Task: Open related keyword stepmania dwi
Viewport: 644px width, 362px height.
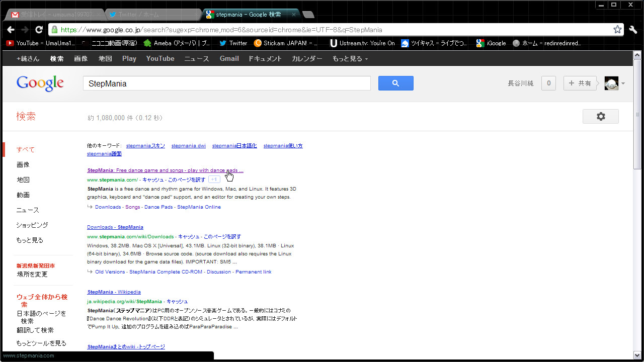Action: (189, 146)
